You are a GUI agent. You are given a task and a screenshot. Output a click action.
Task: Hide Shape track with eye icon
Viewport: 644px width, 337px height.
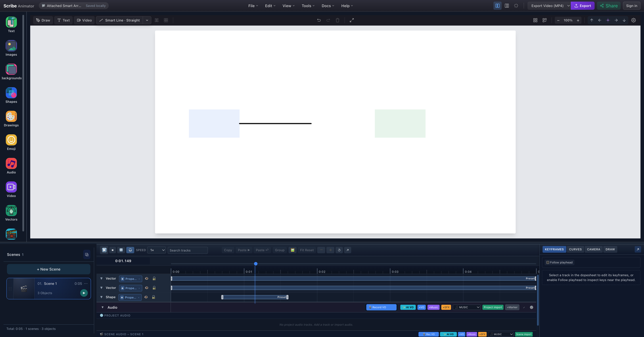point(146,297)
